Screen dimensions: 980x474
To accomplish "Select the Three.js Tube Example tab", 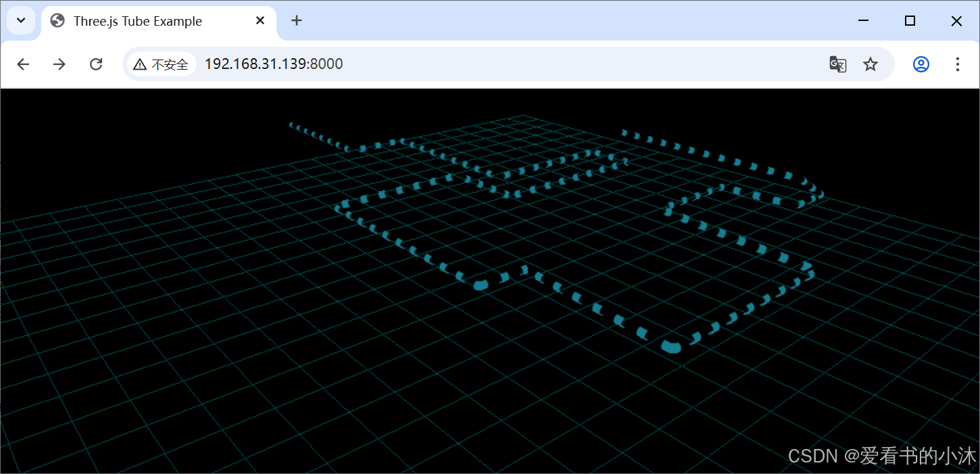I will [x=160, y=21].
